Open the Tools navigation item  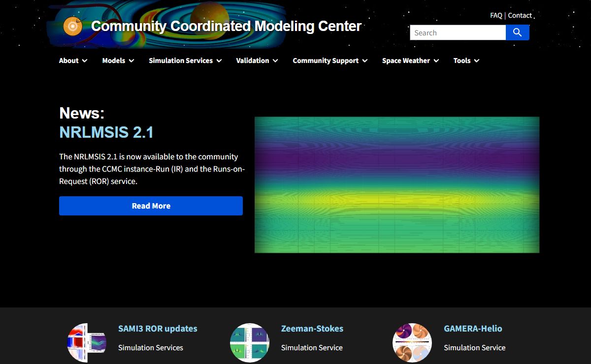pyautogui.click(x=462, y=61)
